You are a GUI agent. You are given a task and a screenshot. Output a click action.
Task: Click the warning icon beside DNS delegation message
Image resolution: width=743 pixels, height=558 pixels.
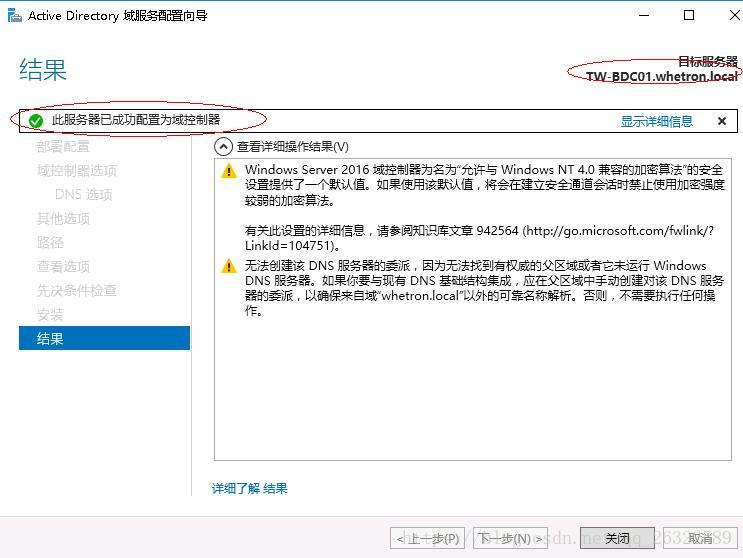coord(229,266)
